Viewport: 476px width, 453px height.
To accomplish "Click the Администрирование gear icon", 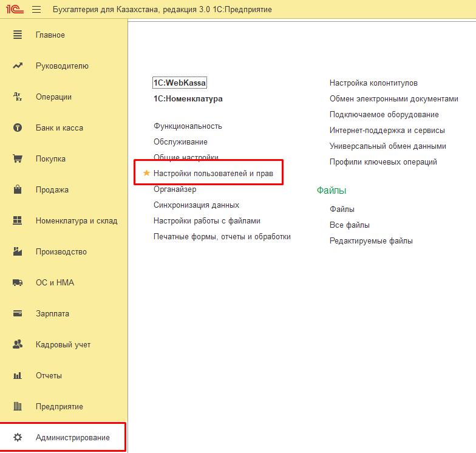I will [x=18, y=438].
